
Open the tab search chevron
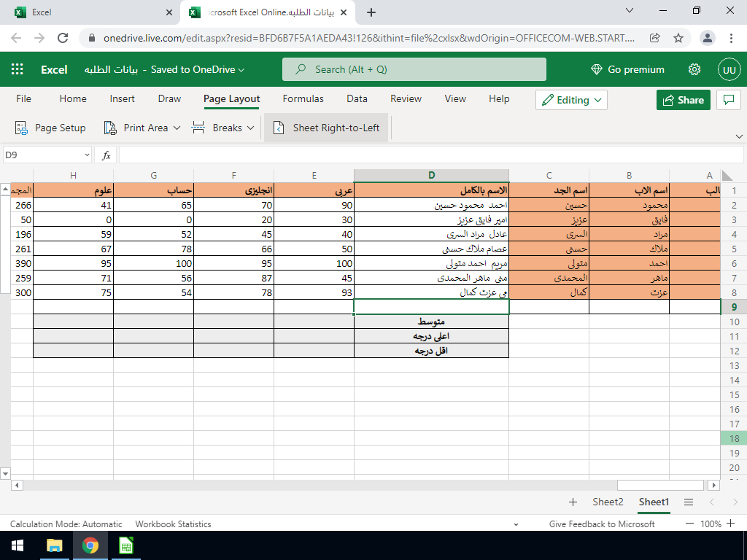tap(630, 10)
